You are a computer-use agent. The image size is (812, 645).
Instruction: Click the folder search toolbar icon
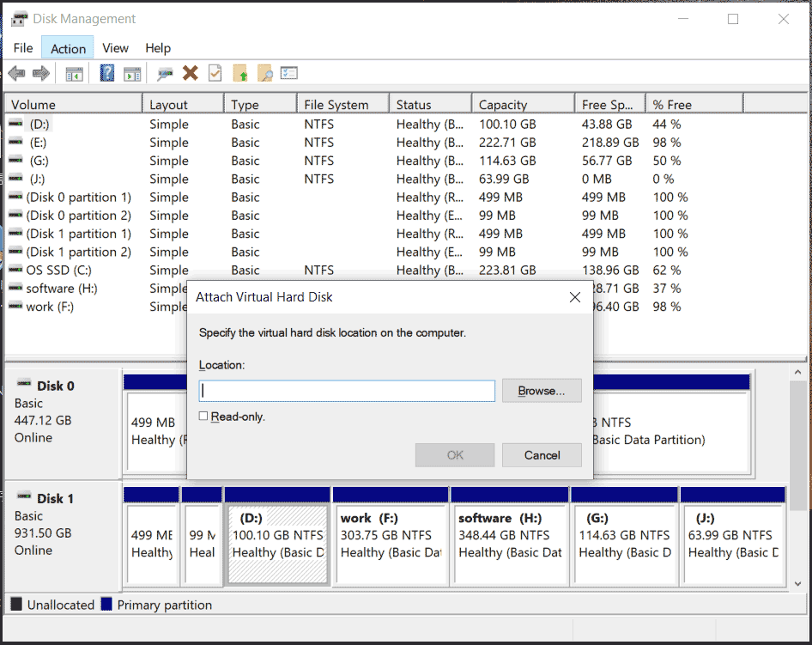click(x=264, y=73)
